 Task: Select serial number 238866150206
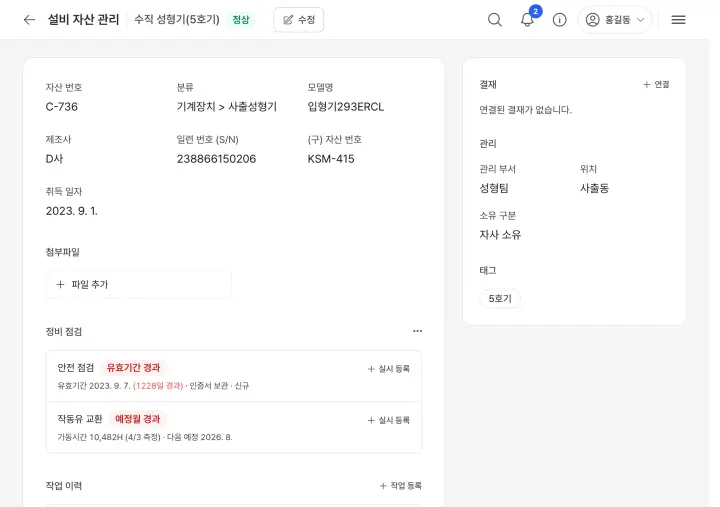216,159
